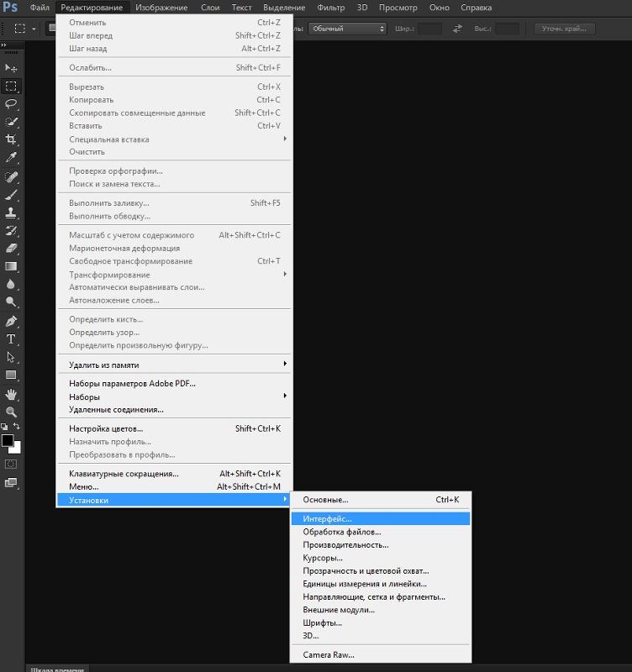Select the Hand tool
This screenshot has width=632, height=672.
pyautogui.click(x=11, y=394)
